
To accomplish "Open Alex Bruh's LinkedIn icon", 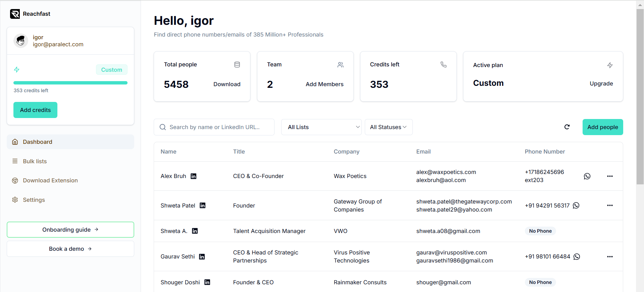I will coord(194,176).
